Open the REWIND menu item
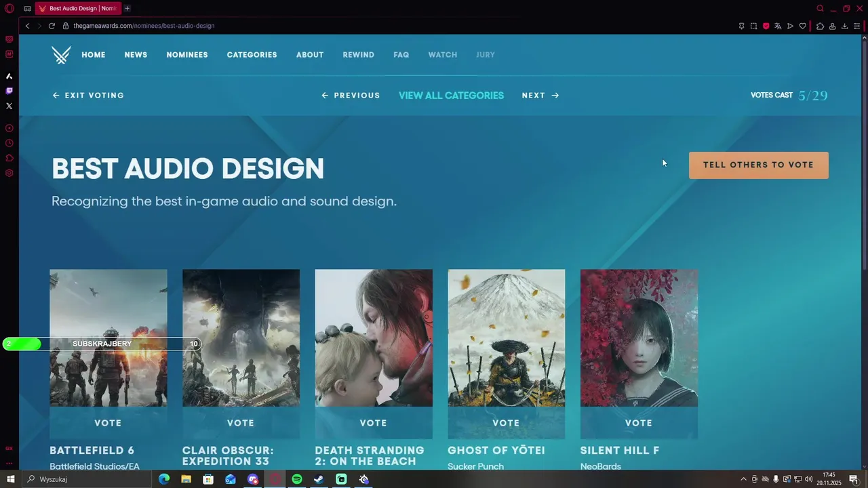Viewport: 868px width, 488px height. pyautogui.click(x=358, y=55)
